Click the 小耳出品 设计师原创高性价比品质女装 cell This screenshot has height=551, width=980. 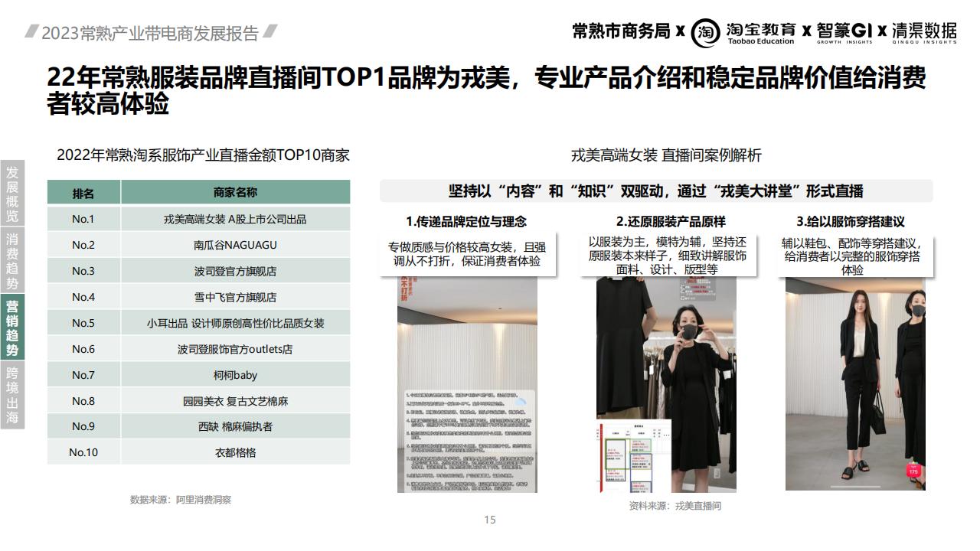(235, 323)
